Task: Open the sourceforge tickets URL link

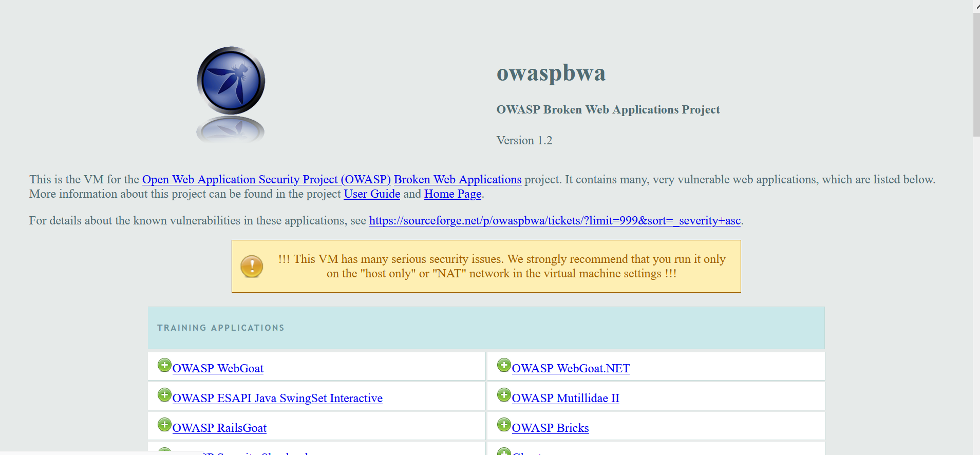Action: [555, 221]
